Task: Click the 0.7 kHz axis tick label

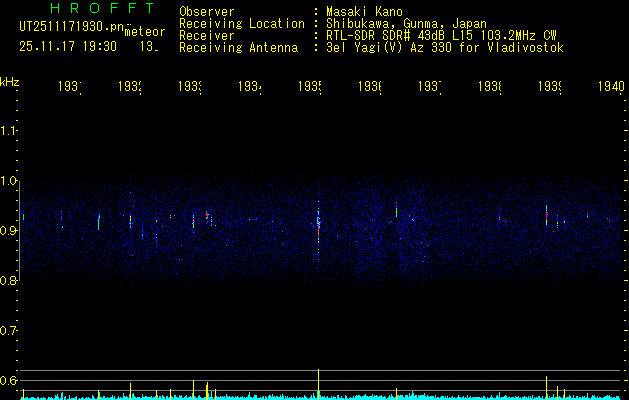Action: tap(9, 331)
